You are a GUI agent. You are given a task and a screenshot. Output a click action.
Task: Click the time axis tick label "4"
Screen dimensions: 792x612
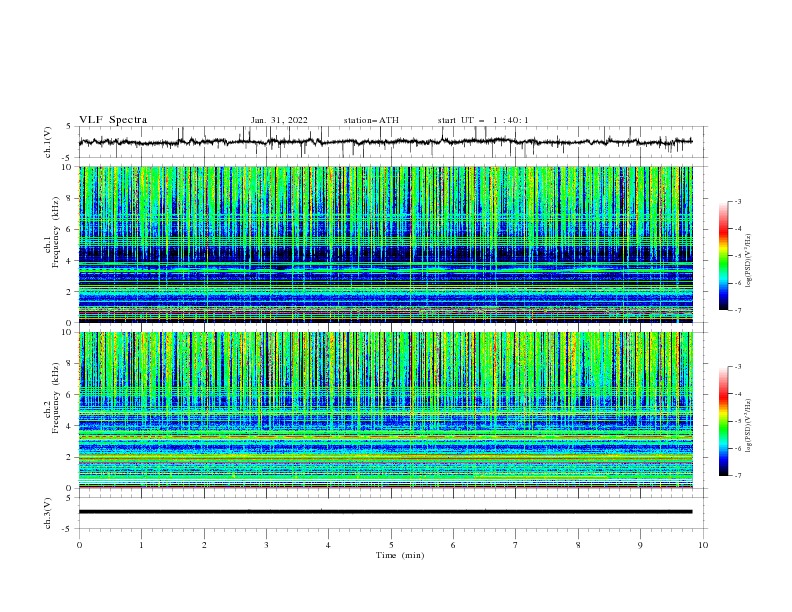pyautogui.click(x=328, y=545)
